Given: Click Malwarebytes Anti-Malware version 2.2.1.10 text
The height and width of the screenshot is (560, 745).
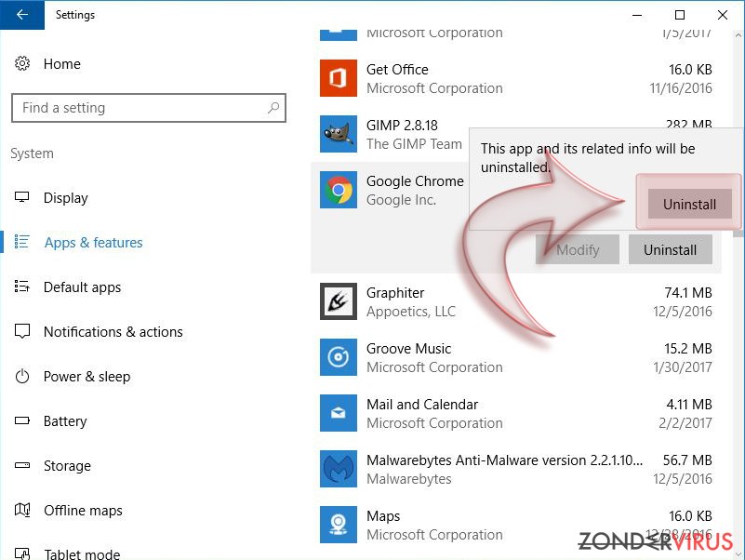Looking at the screenshot, I should [x=504, y=460].
